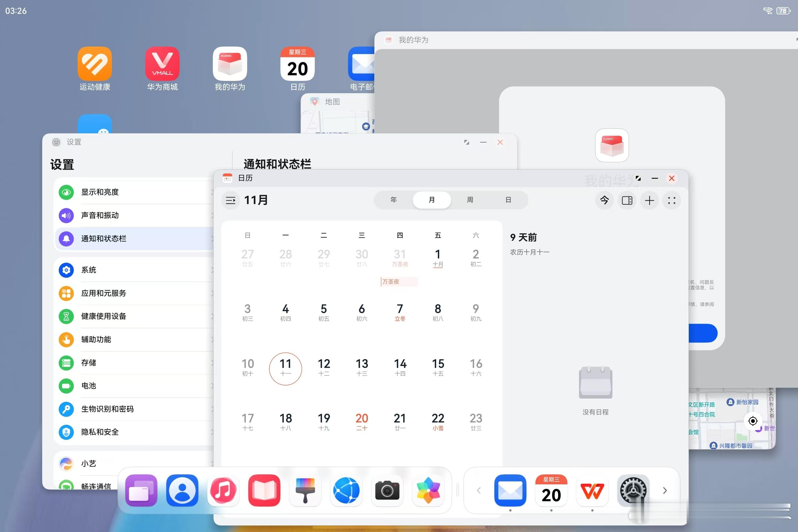Float-resize icon in Settings window title bar
Image resolution: width=798 pixels, height=532 pixels.
[x=467, y=142]
